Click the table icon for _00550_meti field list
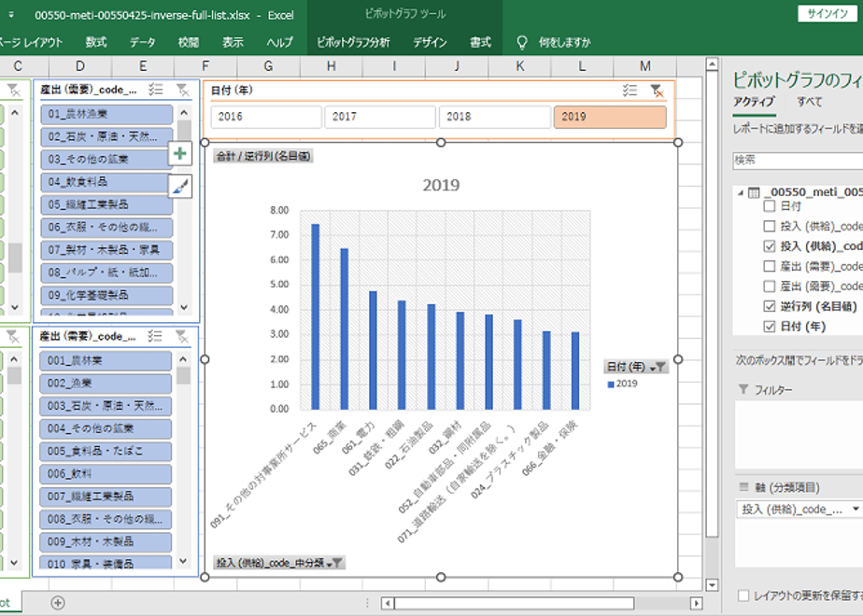This screenshot has height=616, width=863. coord(754,192)
